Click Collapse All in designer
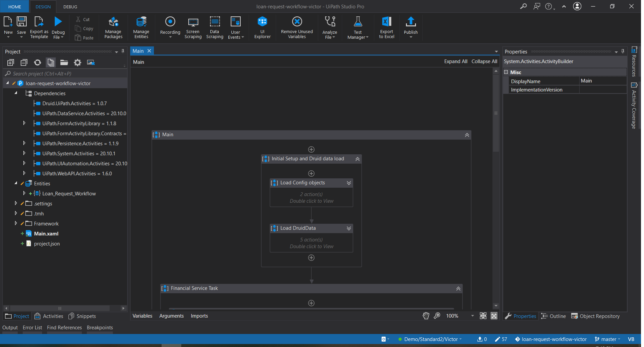Image resolution: width=644 pixels, height=347 pixels. tap(484, 61)
